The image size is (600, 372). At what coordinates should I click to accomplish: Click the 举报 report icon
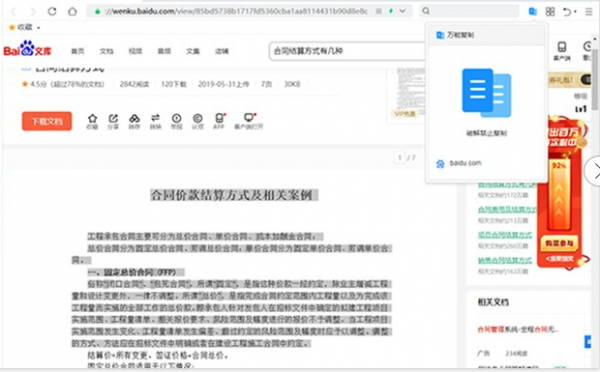pos(176,122)
